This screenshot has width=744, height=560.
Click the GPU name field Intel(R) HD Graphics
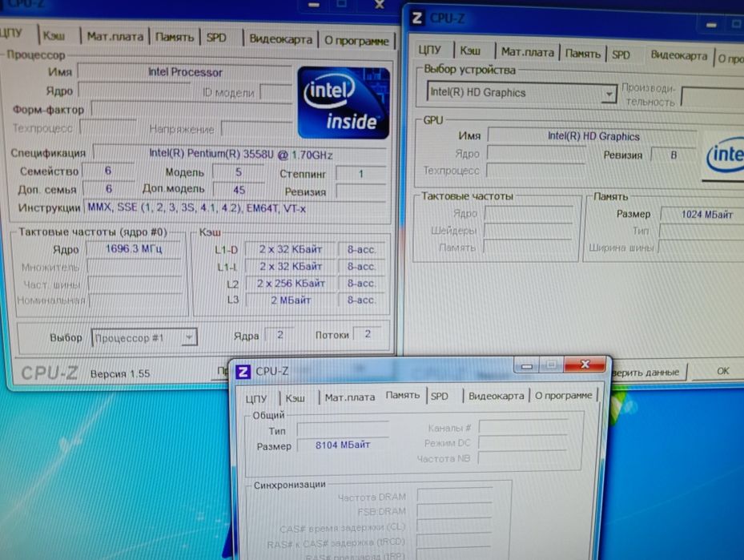pyautogui.click(x=593, y=137)
